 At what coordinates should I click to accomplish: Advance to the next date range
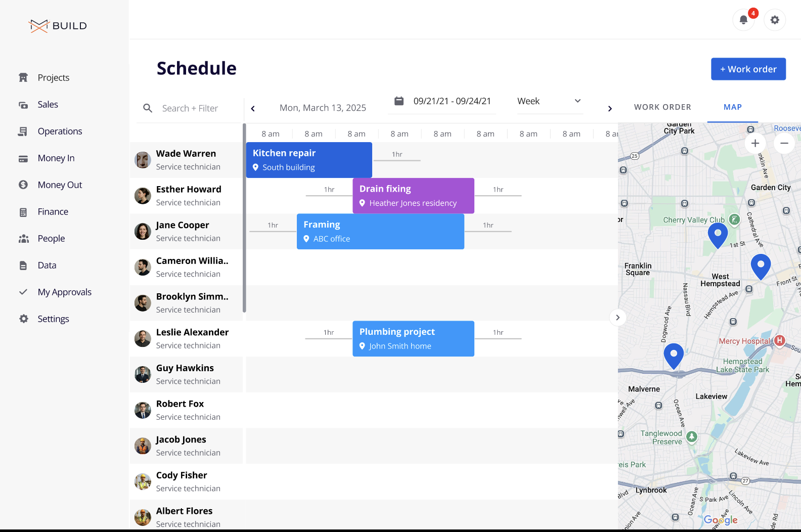point(610,109)
